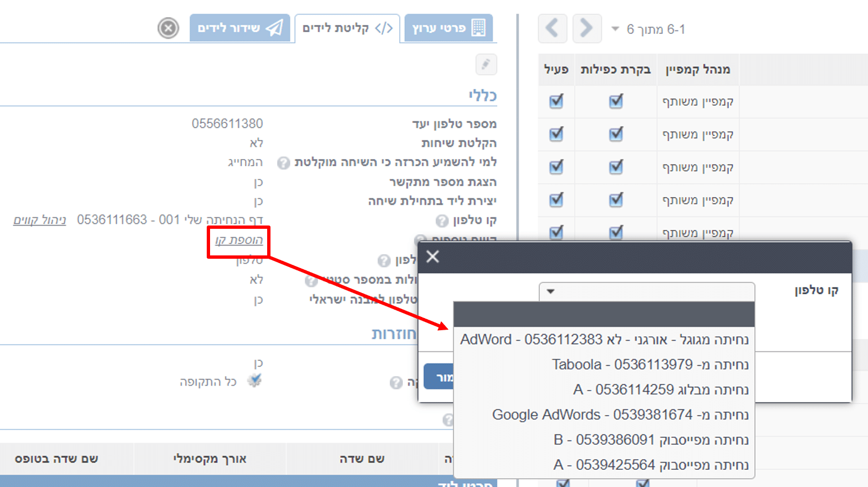
Task: Open the פרטי ערוץ tab
Action: click(449, 28)
